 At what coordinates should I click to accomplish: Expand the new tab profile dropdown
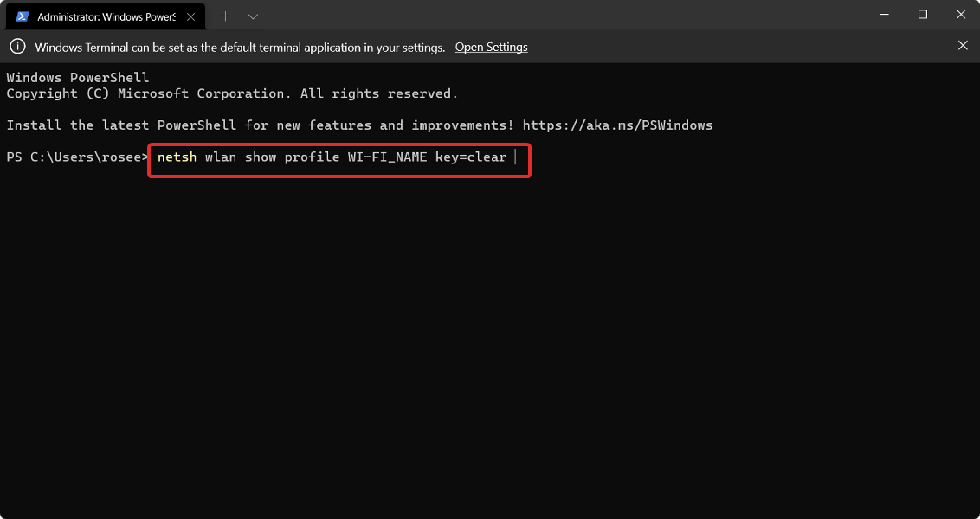[253, 16]
